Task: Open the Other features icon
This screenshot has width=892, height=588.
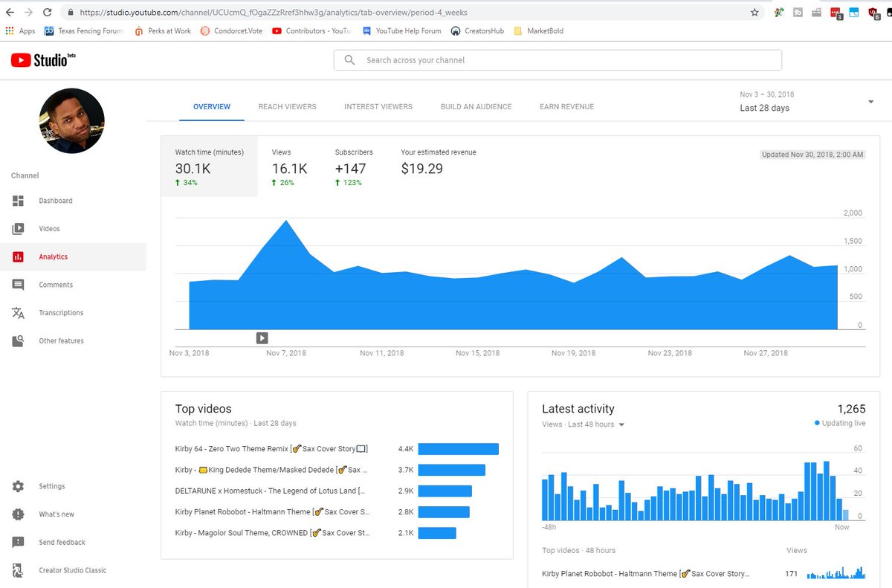Action: coord(19,341)
